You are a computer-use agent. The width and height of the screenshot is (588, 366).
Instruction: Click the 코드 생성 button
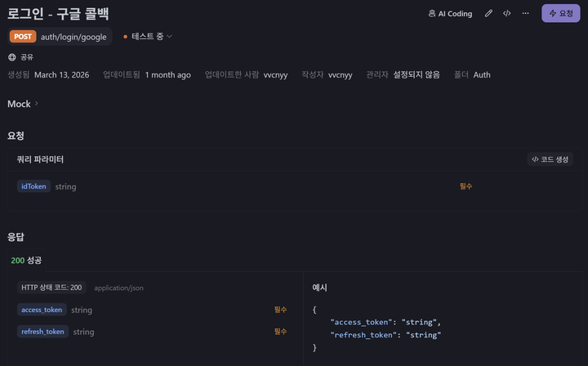click(x=550, y=159)
